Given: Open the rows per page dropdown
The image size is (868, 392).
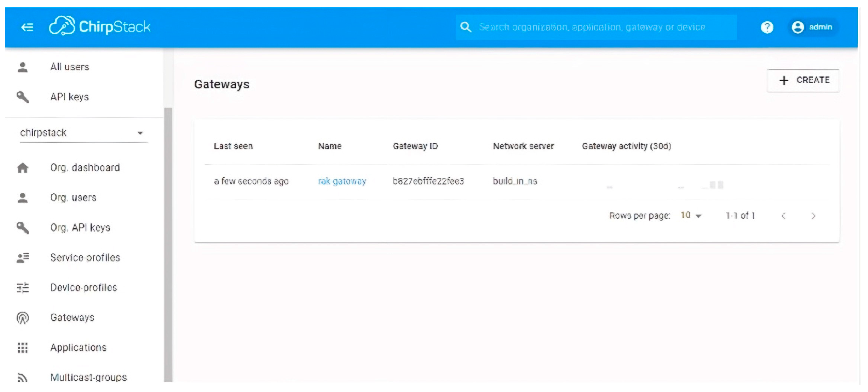Looking at the screenshot, I should click(691, 215).
